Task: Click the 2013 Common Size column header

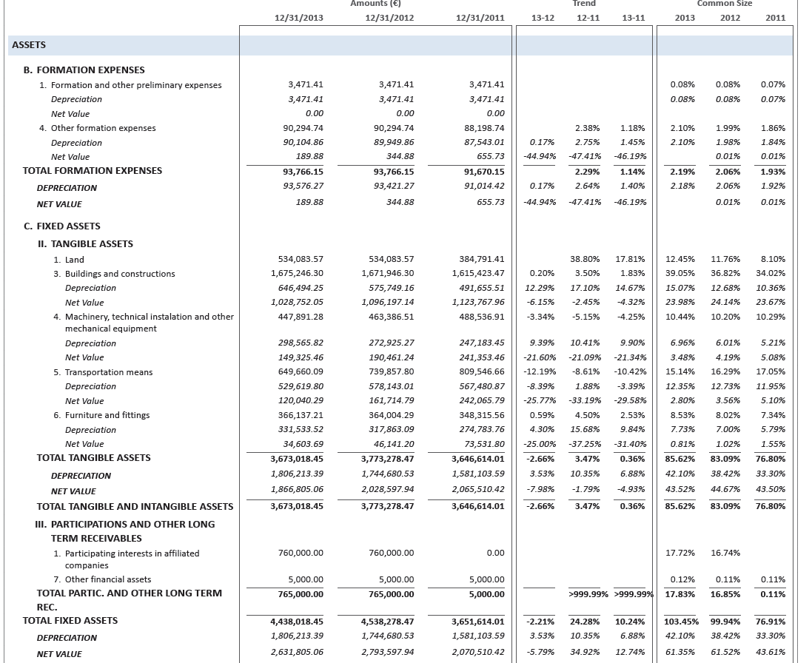Action: [685, 18]
